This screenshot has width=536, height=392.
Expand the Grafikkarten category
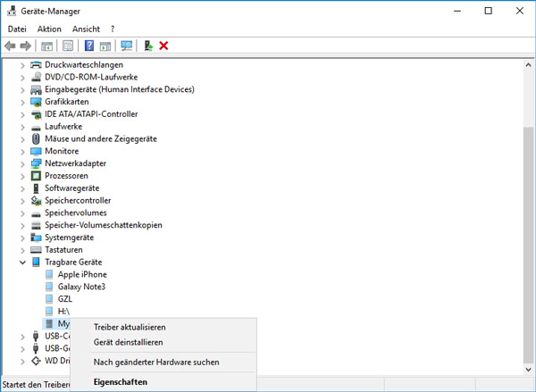click(23, 102)
